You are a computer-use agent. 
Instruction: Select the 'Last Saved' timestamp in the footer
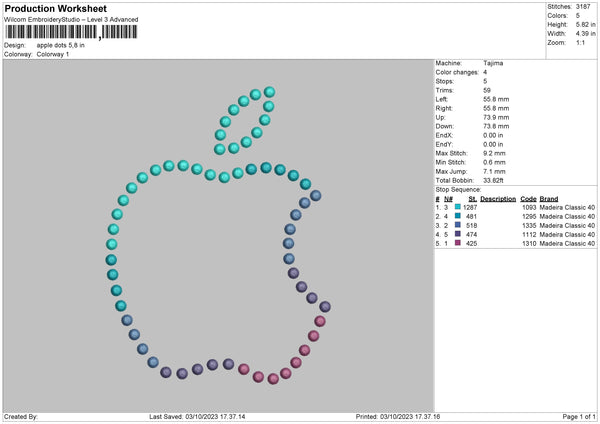pos(197,416)
